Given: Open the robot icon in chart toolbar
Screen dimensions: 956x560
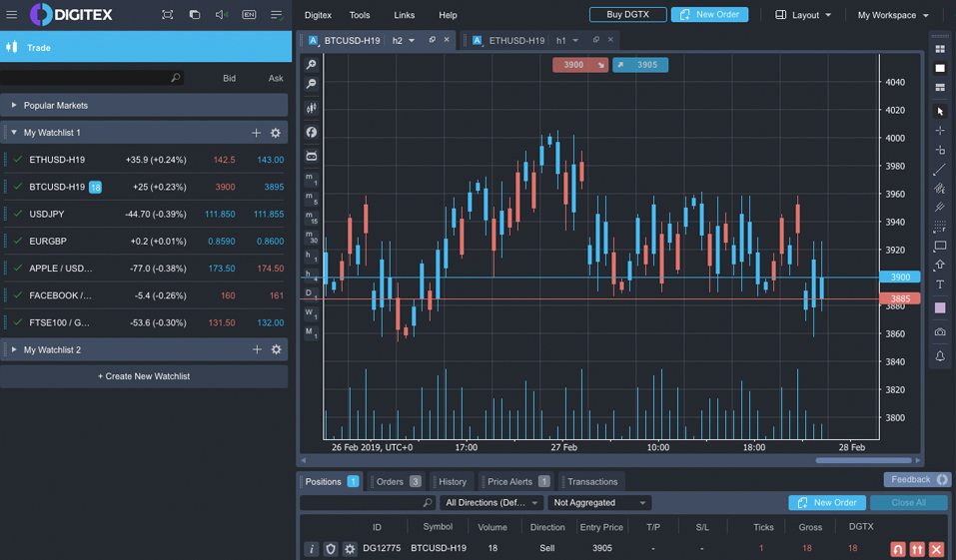Looking at the screenshot, I should (311, 156).
